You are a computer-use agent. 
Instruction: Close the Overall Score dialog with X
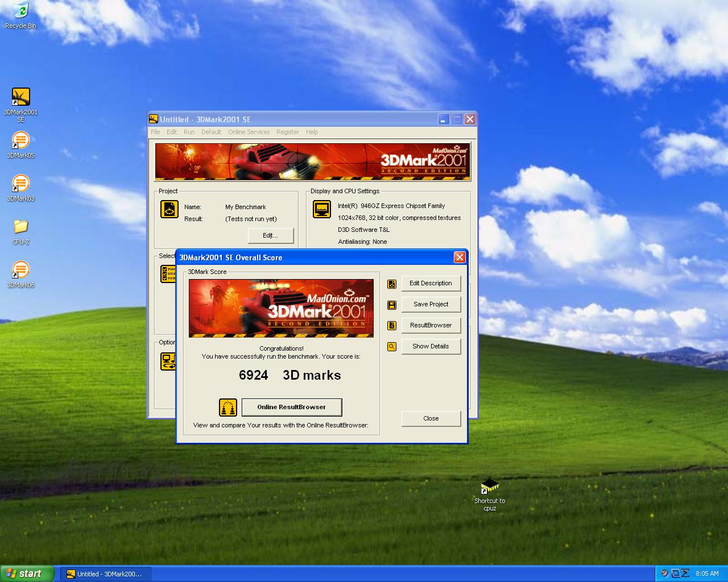pyautogui.click(x=460, y=257)
